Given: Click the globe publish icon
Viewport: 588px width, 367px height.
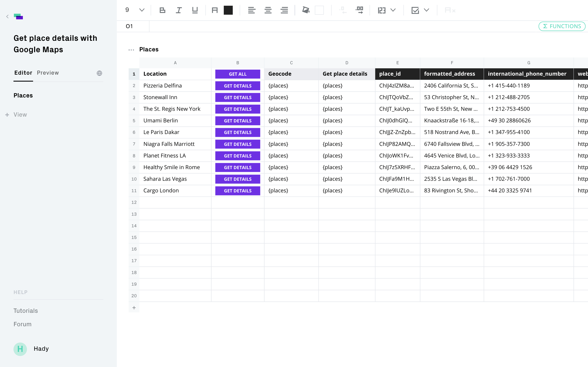Looking at the screenshot, I should click(99, 73).
